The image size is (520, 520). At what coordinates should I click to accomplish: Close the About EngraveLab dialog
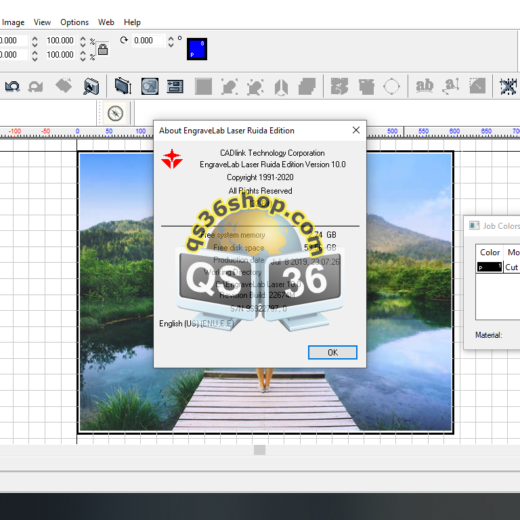(356, 130)
